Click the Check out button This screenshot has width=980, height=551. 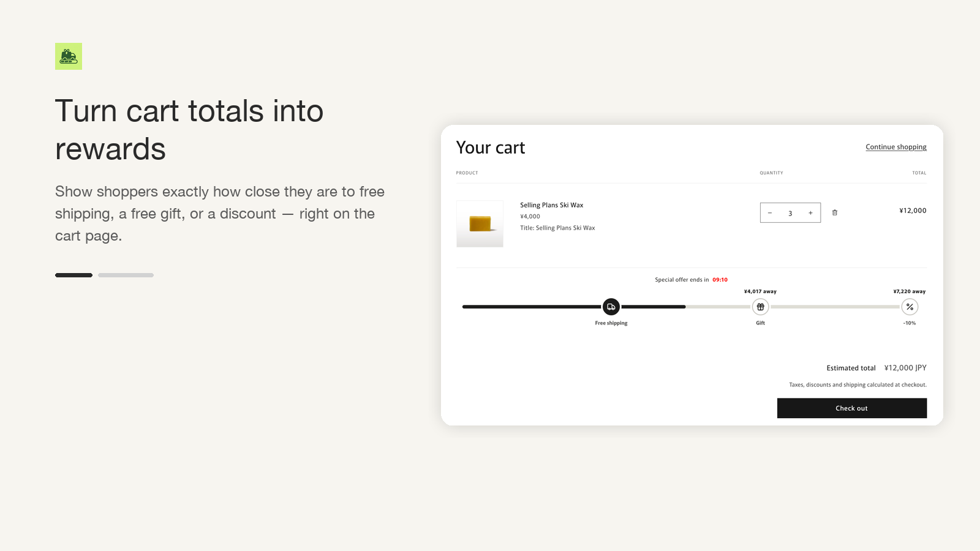(852, 408)
